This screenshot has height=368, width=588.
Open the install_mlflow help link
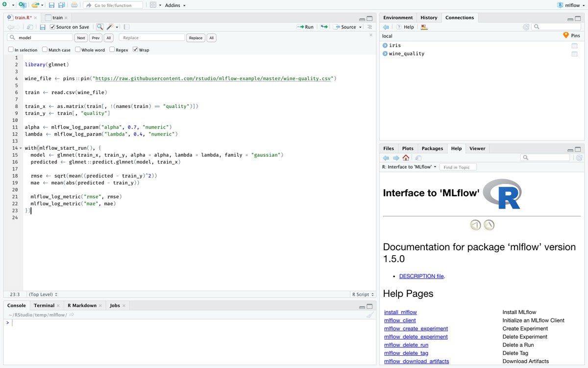[x=400, y=312]
